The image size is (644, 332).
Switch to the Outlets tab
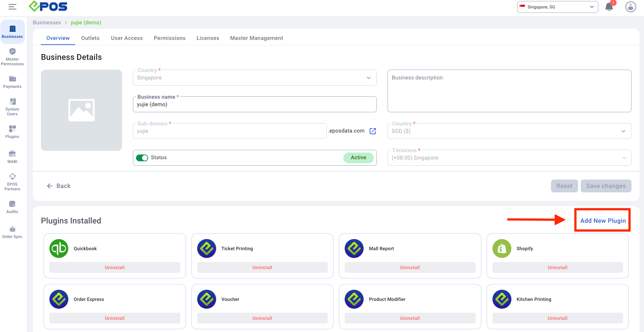tap(90, 38)
